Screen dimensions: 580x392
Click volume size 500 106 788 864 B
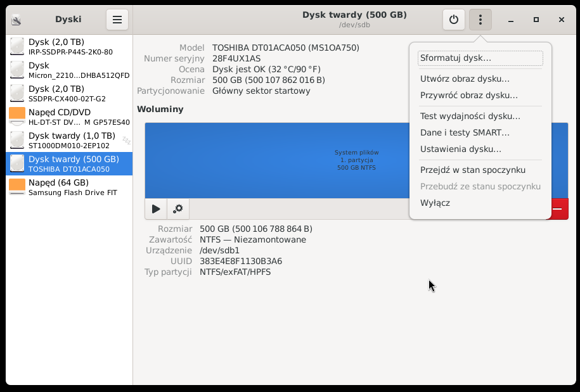tap(256, 229)
